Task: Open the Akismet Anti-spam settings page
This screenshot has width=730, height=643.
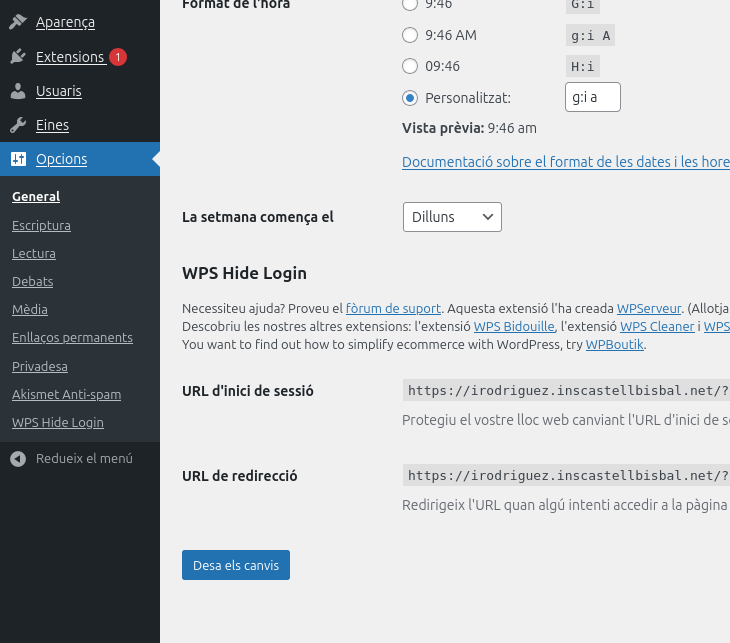Action: (66, 394)
